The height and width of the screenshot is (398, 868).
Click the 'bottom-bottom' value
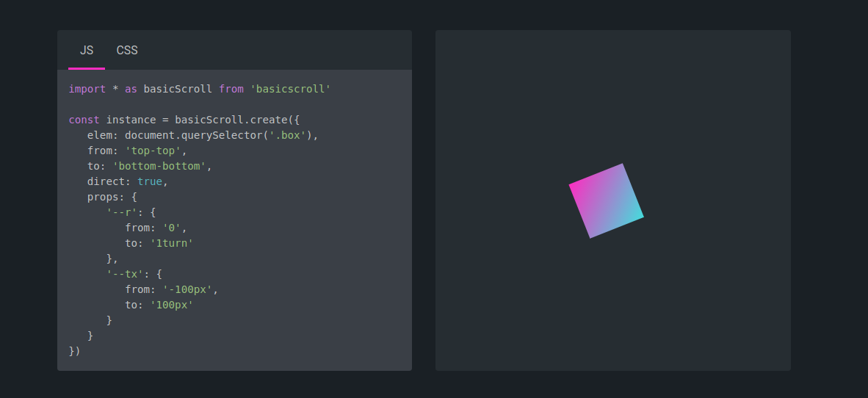[159, 166]
